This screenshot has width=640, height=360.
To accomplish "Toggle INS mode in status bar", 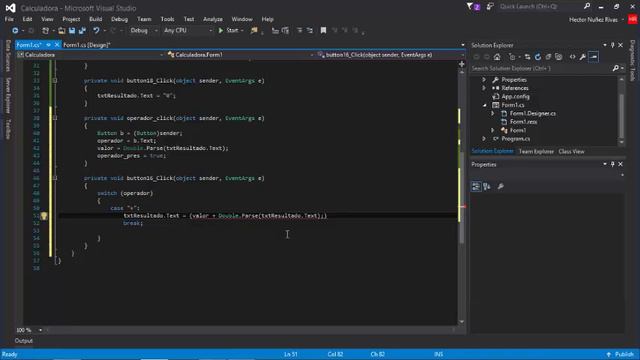I will pyautogui.click(x=438, y=354).
